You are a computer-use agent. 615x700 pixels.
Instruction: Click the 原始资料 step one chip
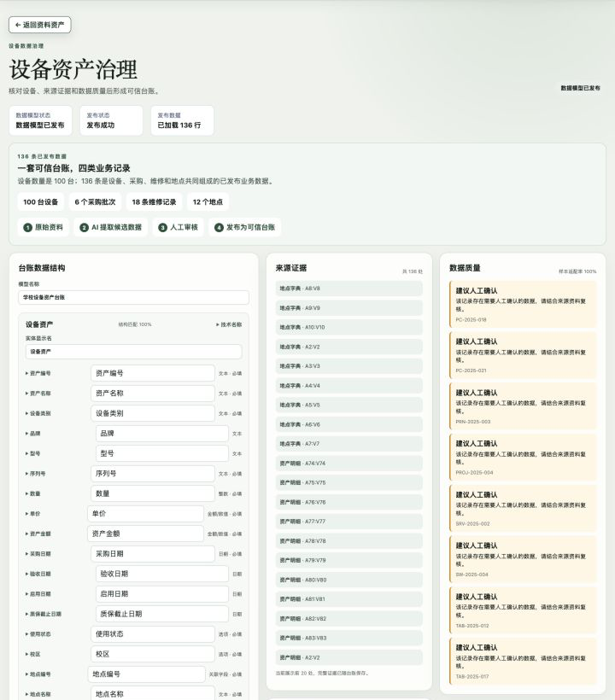pos(44,227)
